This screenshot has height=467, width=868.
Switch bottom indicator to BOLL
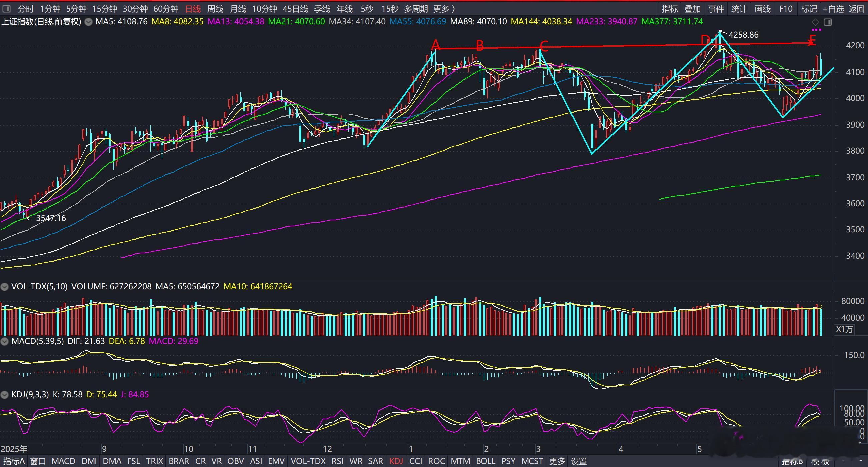[x=486, y=461]
